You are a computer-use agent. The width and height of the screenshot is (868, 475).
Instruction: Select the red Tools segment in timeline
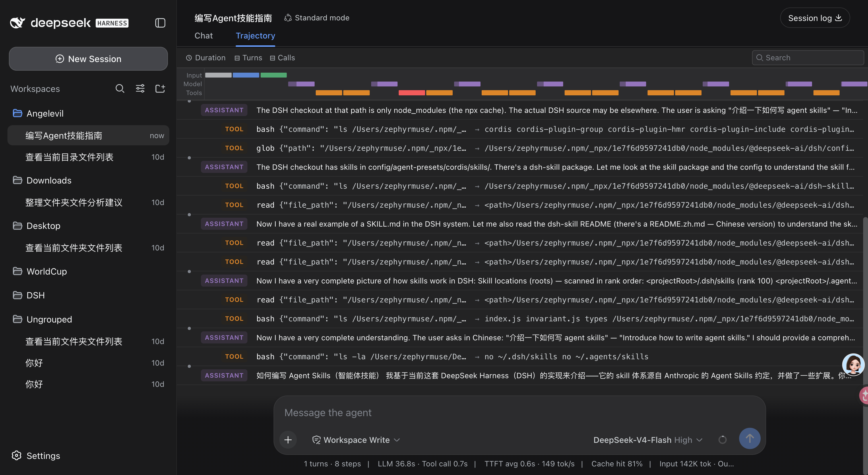pyautogui.click(x=412, y=93)
